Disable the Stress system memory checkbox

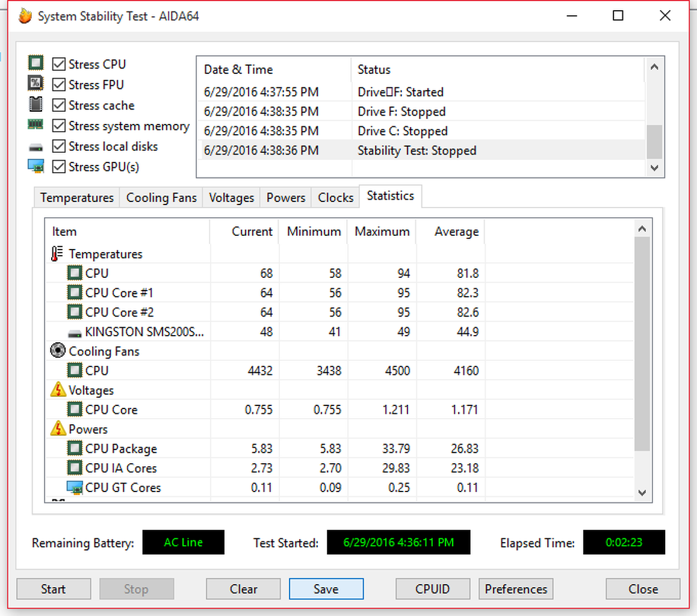pyautogui.click(x=58, y=126)
